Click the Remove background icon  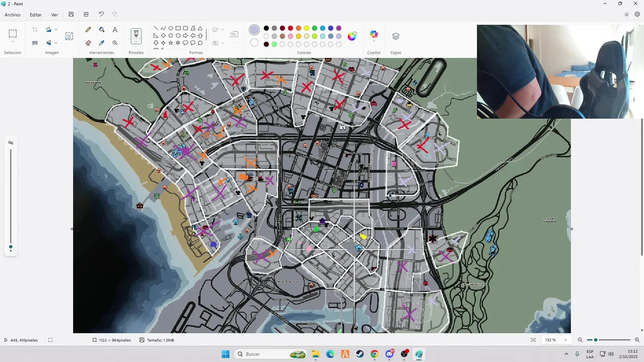pyautogui.click(x=35, y=43)
